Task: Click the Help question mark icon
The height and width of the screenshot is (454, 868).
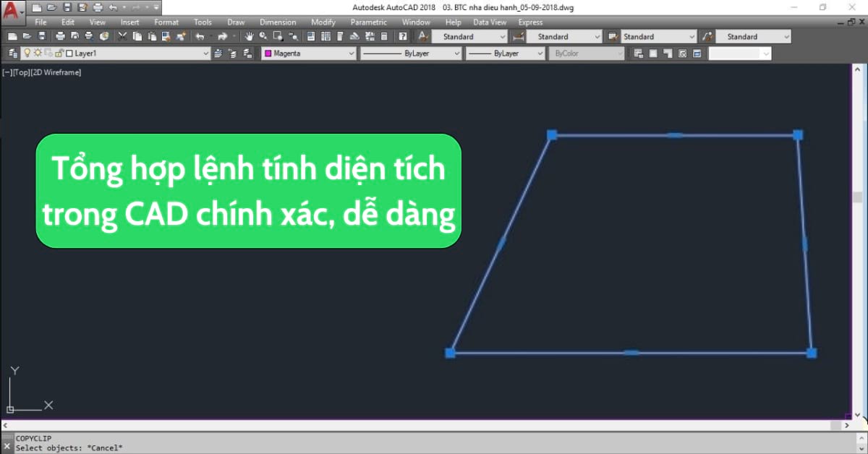Action: 402,36
